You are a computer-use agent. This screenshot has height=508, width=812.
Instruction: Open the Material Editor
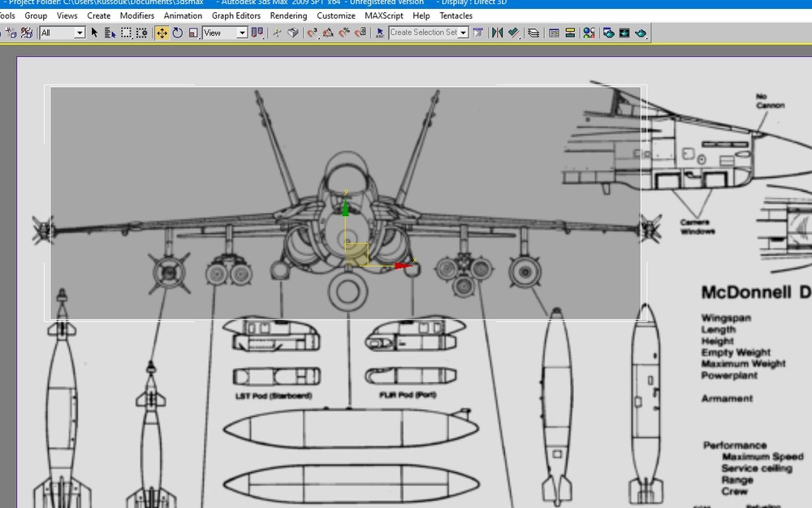coord(589,33)
